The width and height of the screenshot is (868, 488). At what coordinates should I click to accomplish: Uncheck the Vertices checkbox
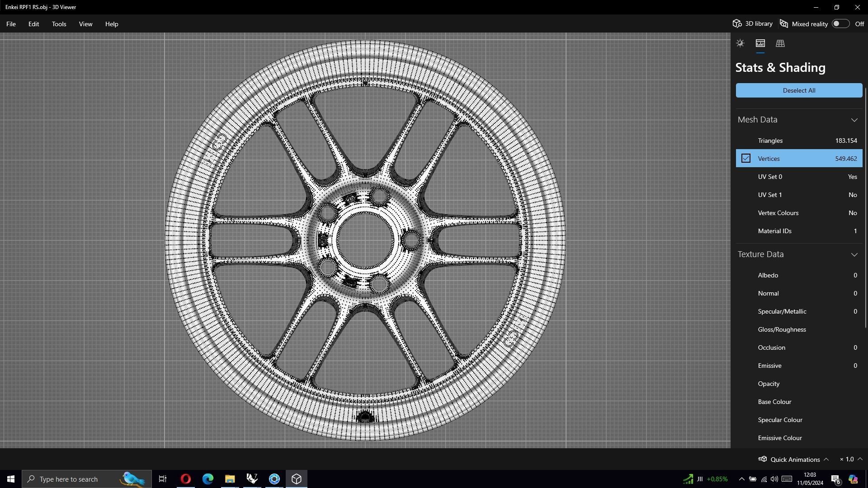746,159
